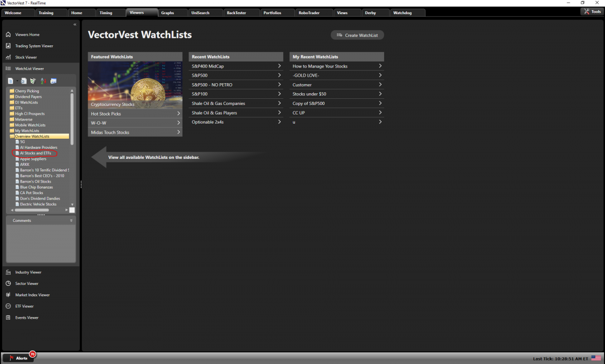Collapse the sidebar with double-chevron
Viewport: 605px width, 364px height.
pyautogui.click(x=75, y=24)
